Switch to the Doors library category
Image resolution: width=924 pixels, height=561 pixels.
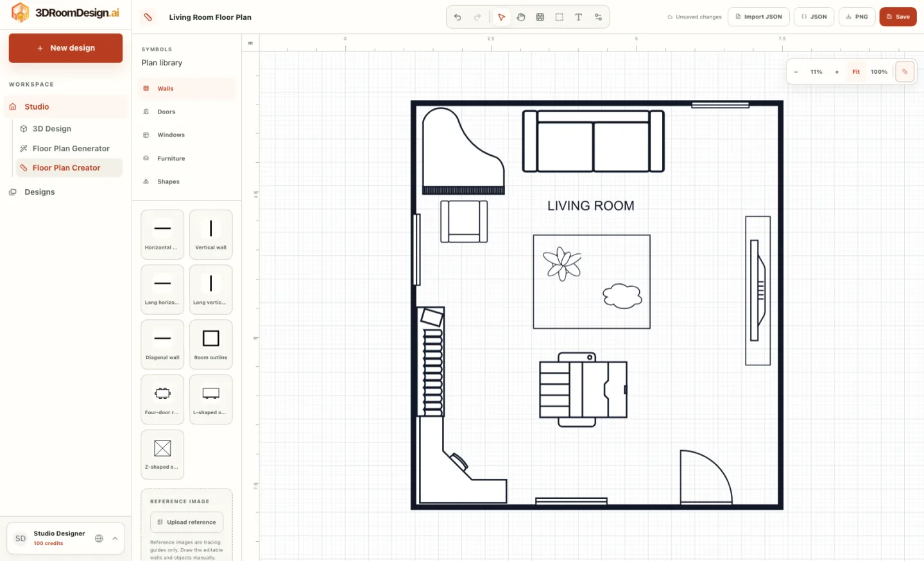pos(186,112)
